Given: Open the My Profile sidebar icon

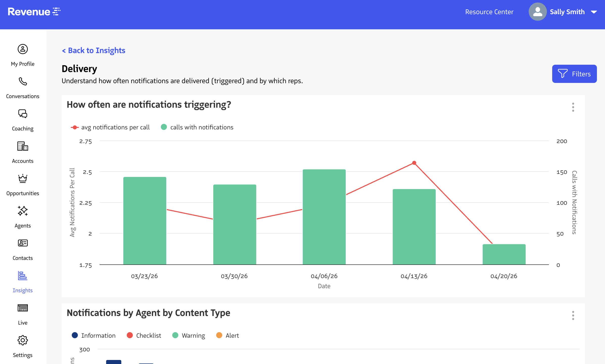Looking at the screenshot, I should [22, 49].
